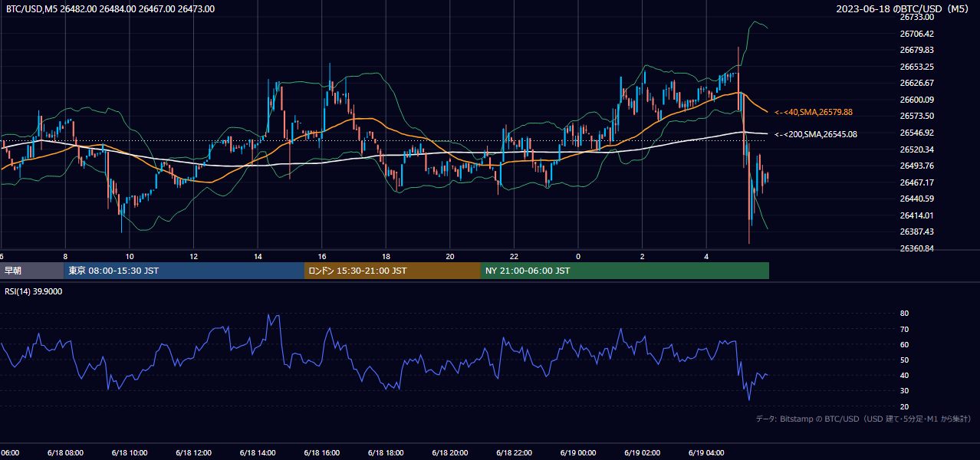Select the 40 SMA 26579.88 label

tap(814, 112)
